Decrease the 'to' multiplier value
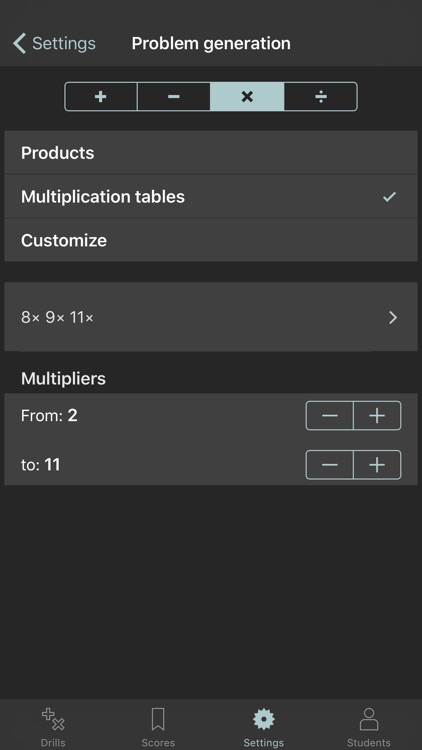Image resolution: width=422 pixels, height=750 pixels. coord(330,464)
